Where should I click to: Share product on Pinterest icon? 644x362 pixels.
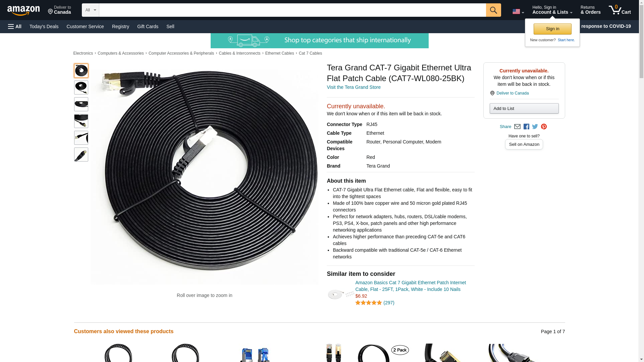point(544,127)
